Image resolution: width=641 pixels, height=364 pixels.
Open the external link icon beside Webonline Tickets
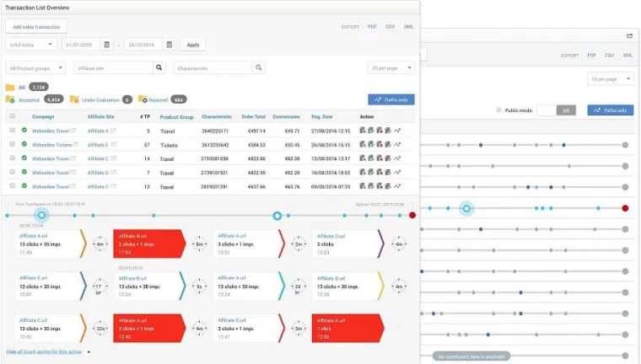point(75,144)
